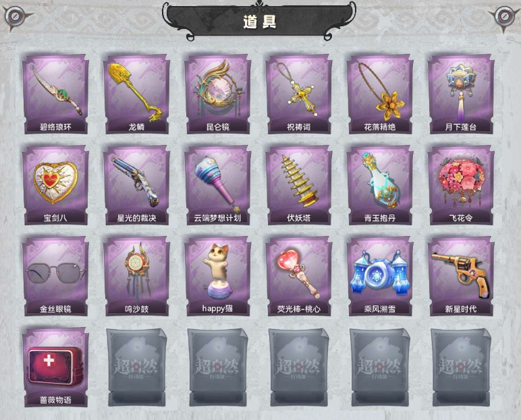Select the 荧光棒-桃心 heart wand
The height and width of the screenshot is (420, 521).
(x=299, y=276)
